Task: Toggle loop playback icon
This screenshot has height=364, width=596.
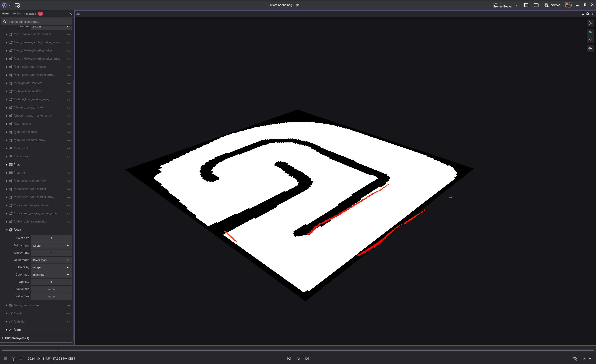Action: click(x=575, y=358)
